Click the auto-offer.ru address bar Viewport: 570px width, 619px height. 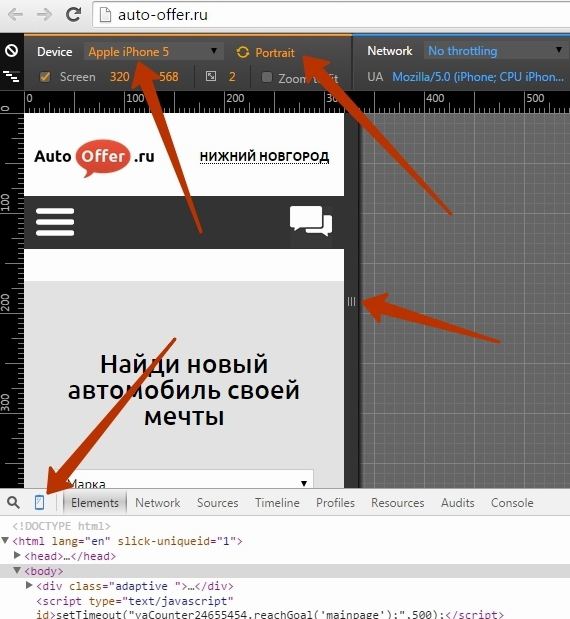pos(331,15)
